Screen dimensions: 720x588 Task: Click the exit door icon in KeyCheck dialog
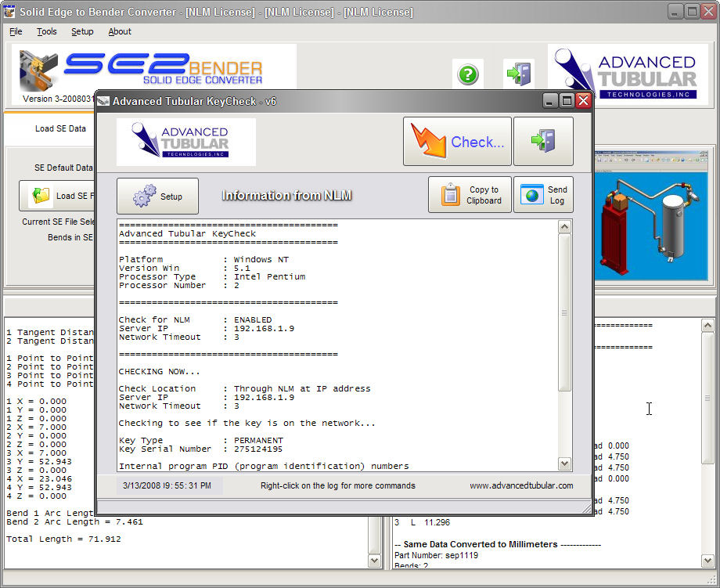coord(542,142)
